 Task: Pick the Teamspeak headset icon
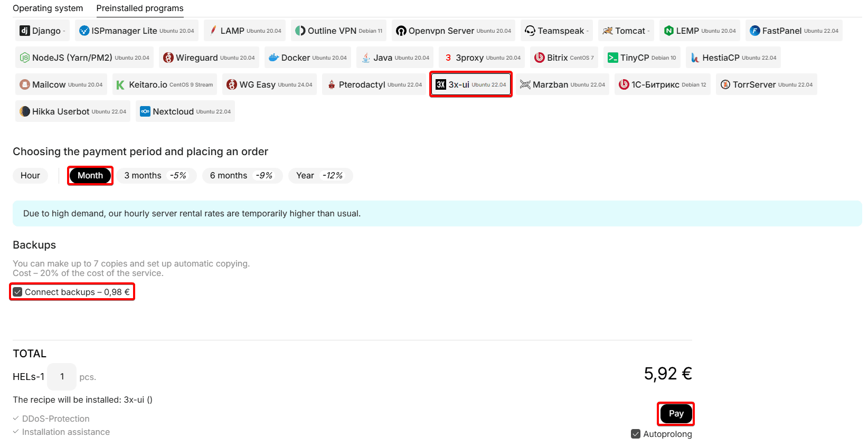[x=530, y=31]
